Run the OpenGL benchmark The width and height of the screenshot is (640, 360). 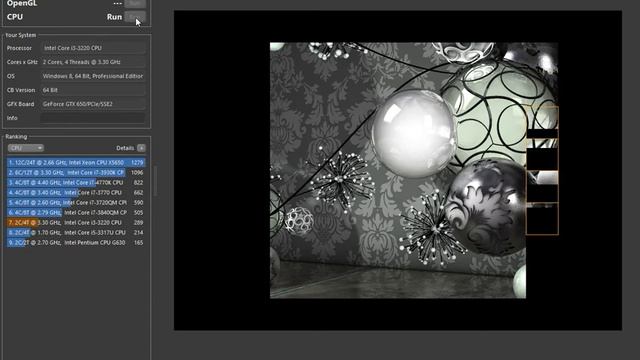pyautogui.click(x=135, y=3)
